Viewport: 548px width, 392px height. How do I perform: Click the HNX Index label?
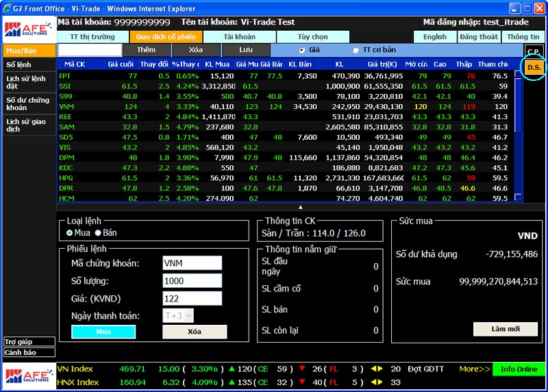(77, 382)
